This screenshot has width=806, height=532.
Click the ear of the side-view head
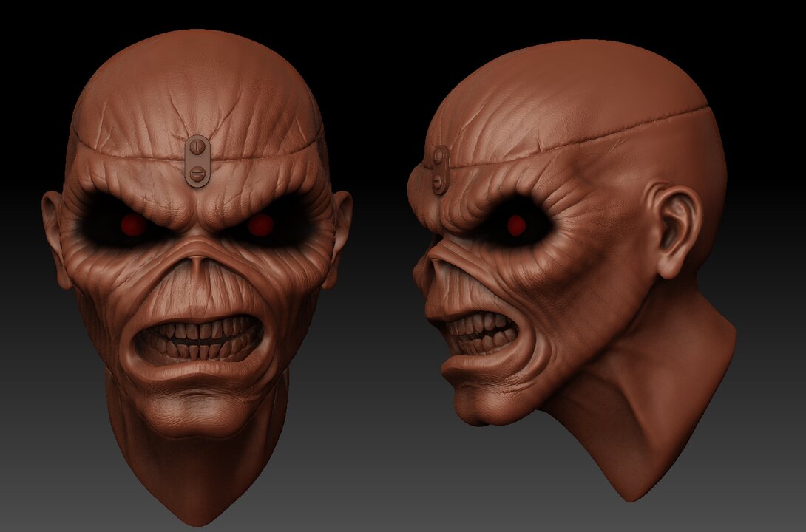pyautogui.click(x=674, y=231)
